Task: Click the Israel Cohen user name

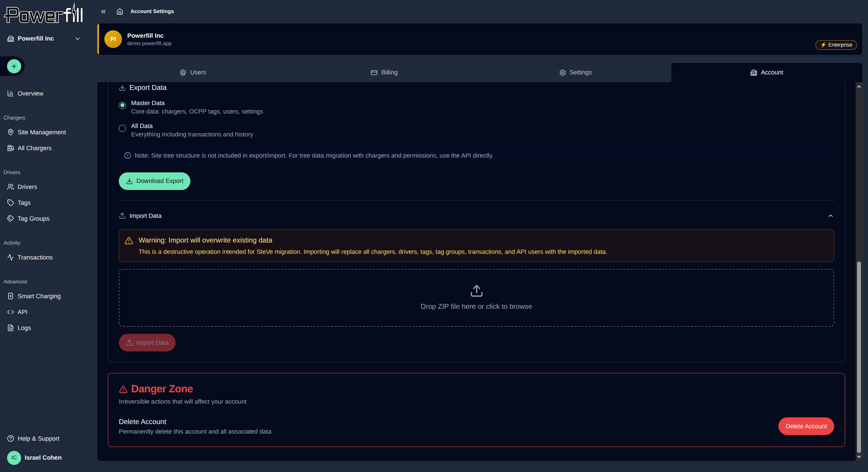Action: [x=43, y=458]
